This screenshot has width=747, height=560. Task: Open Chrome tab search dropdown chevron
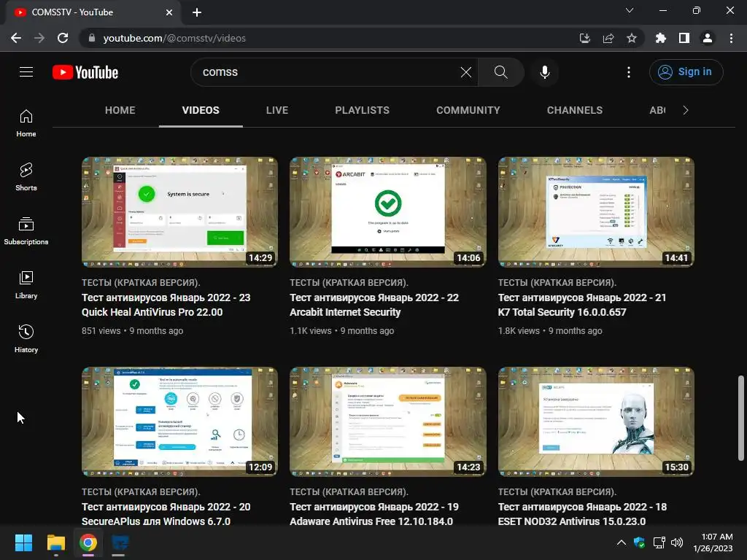(x=630, y=10)
